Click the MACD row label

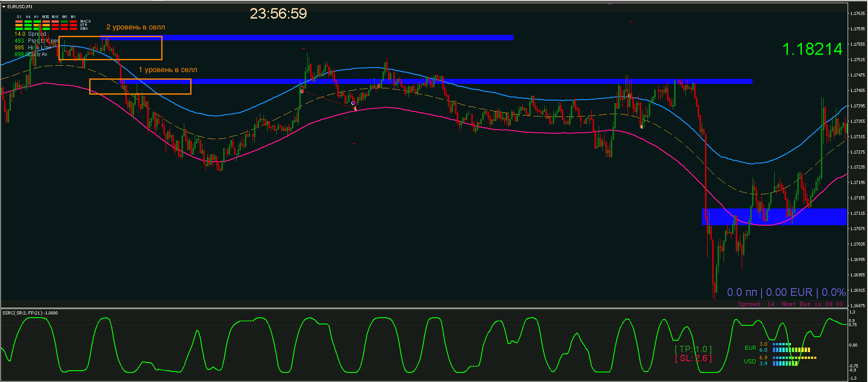coord(86,21)
